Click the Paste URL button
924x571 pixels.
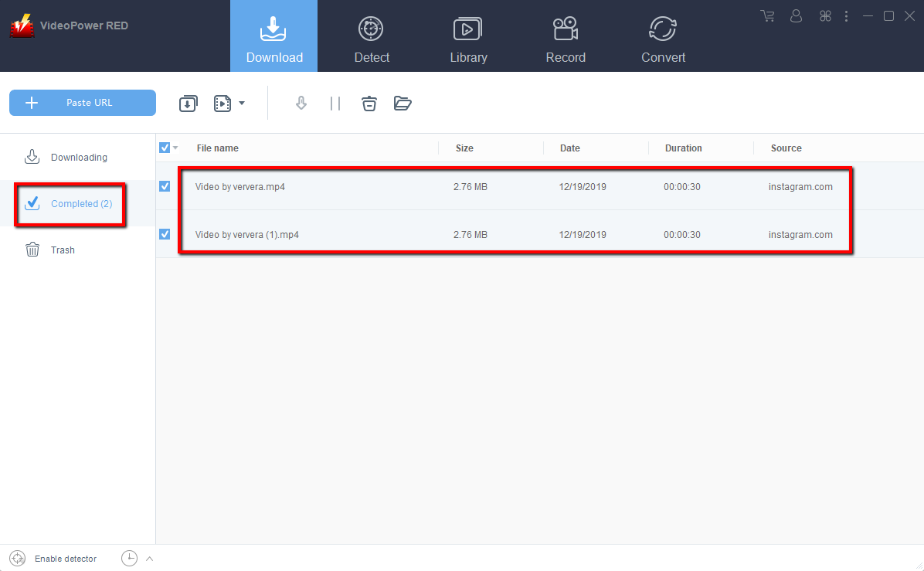tap(83, 103)
